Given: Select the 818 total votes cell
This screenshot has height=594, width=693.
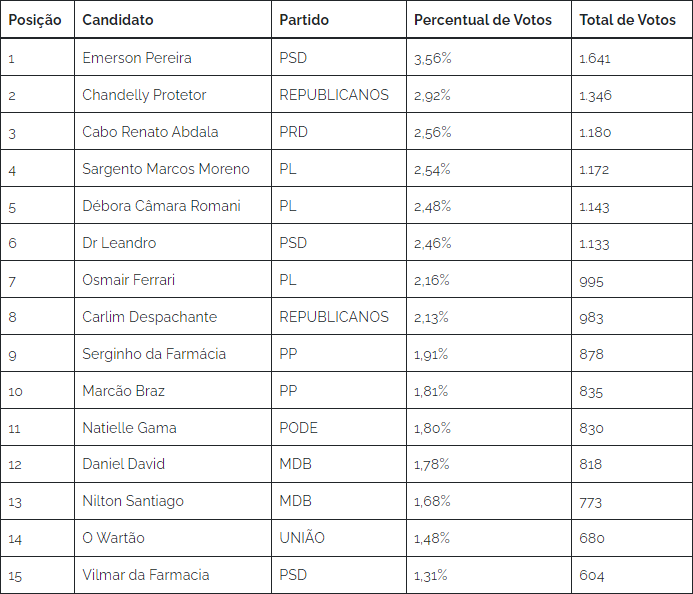Looking at the screenshot, I should pos(632,464).
